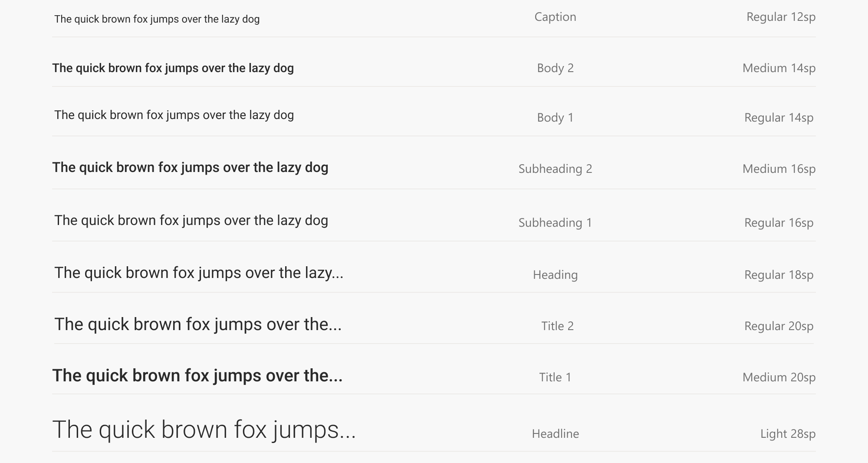
Task: Click the Title 2 regular-weight sample sentence
Action: click(198, 325)
